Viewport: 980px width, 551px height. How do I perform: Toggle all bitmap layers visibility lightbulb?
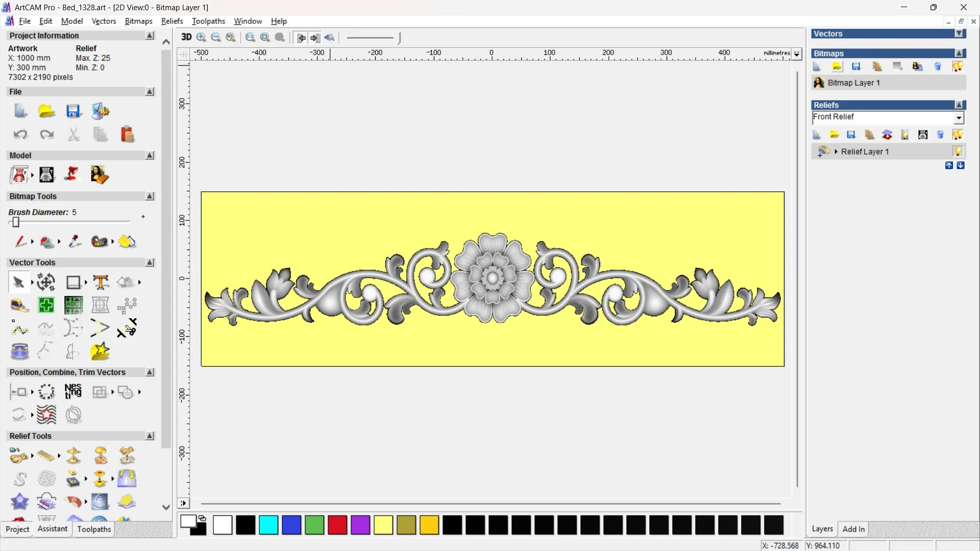pyautogui.click(x=958, y=67)
